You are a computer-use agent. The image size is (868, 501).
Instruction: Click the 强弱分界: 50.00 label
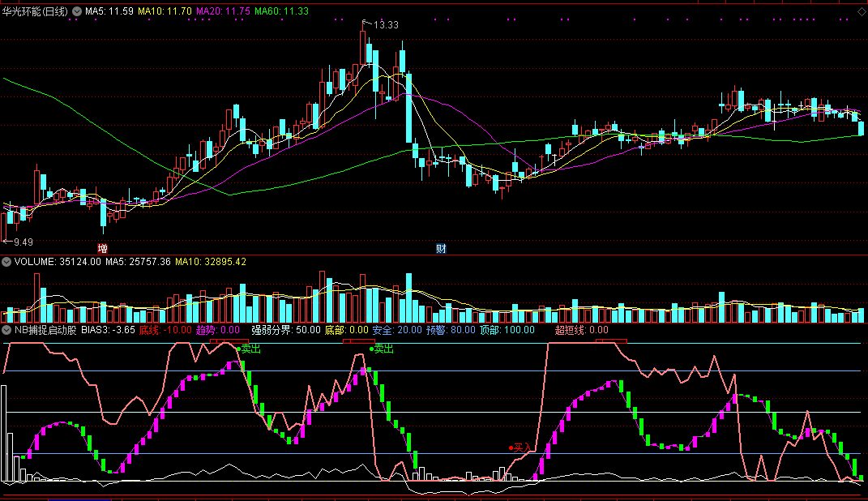click(285, 330)
